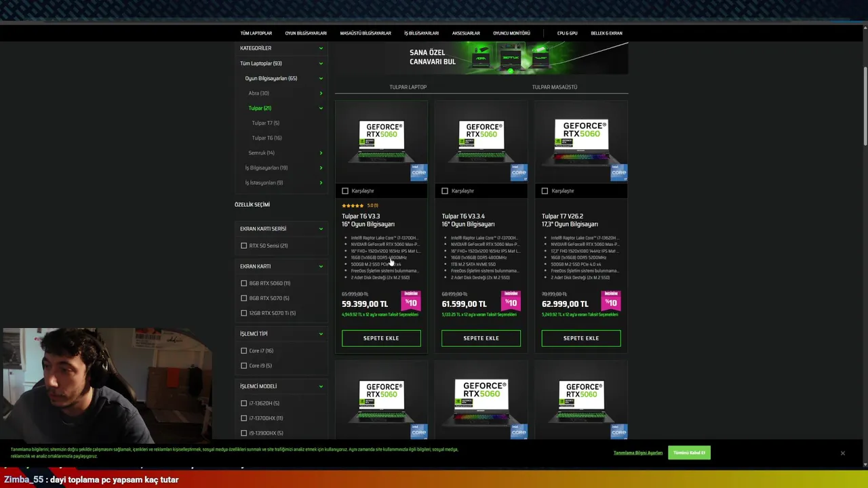The image size is (868, 488).
Task: Open Tulpar T6 V3.3 product title
Action: coord(368,220)
